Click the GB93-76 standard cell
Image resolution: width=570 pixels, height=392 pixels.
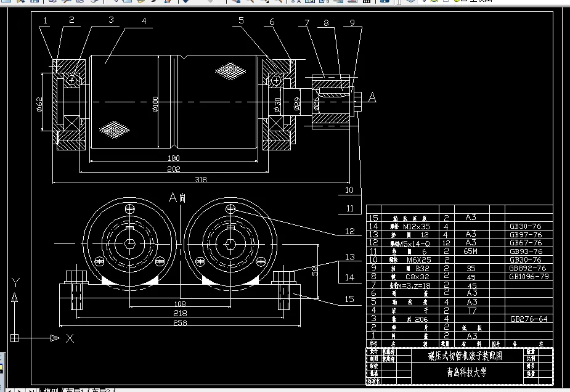pos(526,251)
